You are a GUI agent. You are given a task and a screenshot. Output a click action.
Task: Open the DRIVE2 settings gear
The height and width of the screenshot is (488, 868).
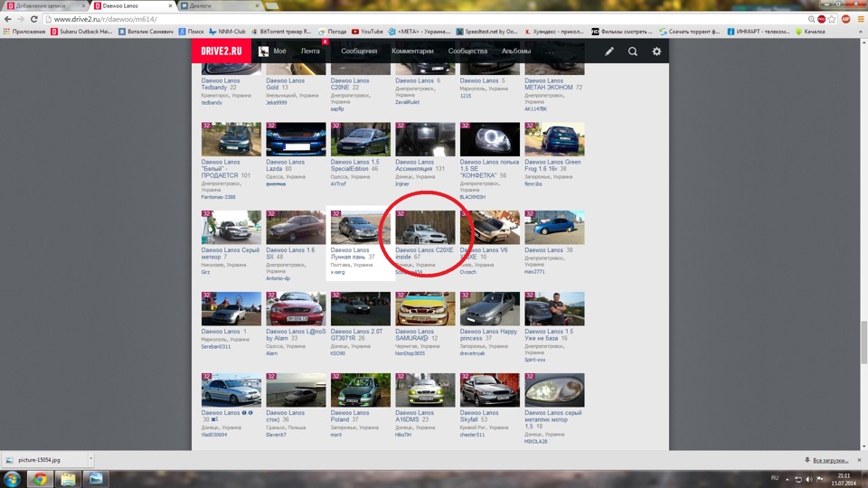point(656,51)
